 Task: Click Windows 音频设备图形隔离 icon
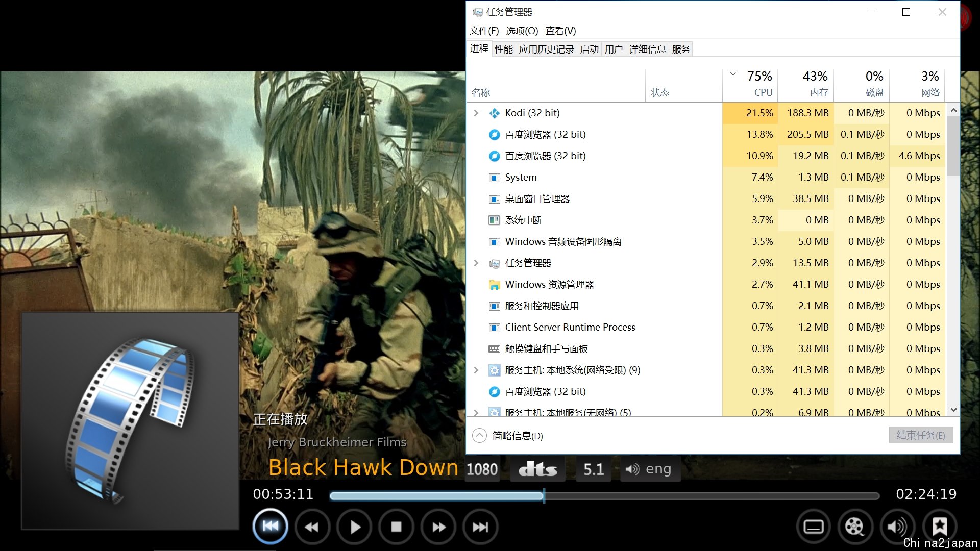coord(494,242)
